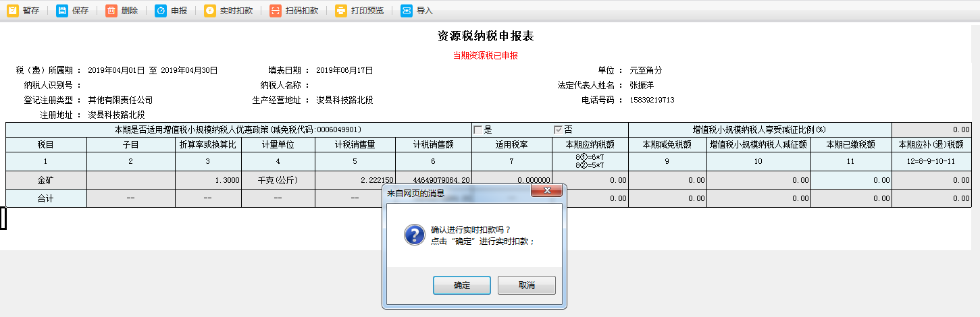Click the 打印预览 print preview icon
The image size is (980, 317).
pyautogui.click(x=341, y=11)
